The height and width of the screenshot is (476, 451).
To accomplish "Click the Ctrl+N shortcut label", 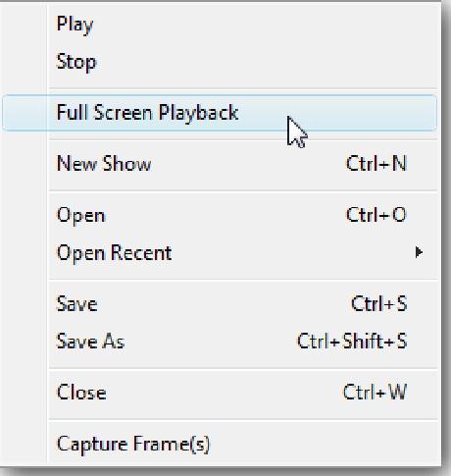I will [x=376, y=163].
